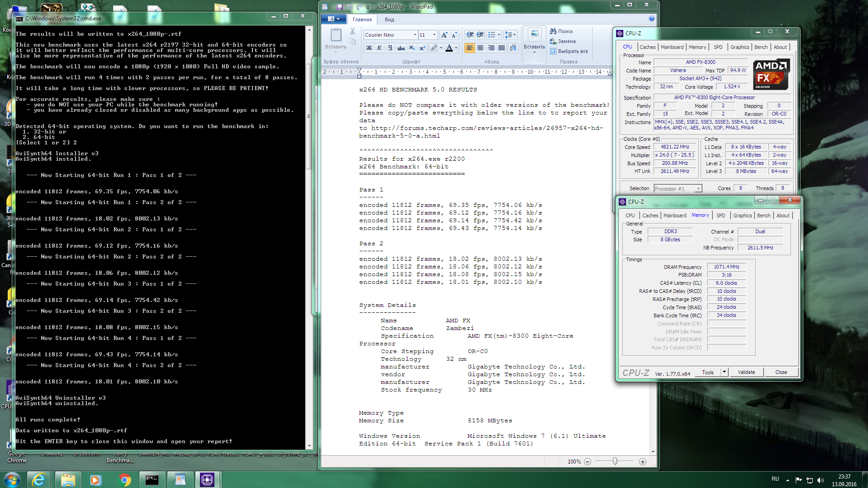Open the volume control in system tray
The height and width of the screenshot is (488, 868).
click(x=821, y=480)
